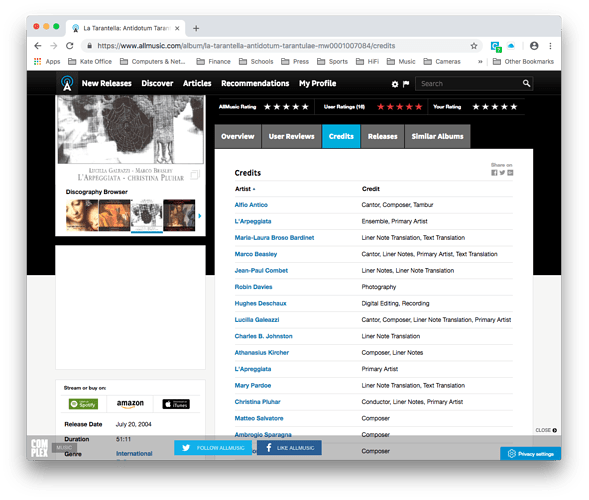Viewport: 589px width, 500px height.
Task: Click the AllMusic logo icon
Action: coord(67,83)
